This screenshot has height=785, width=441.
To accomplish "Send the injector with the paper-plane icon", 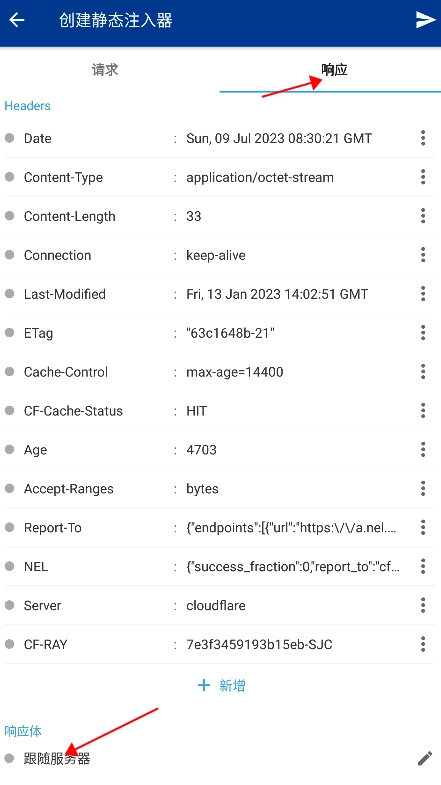I will 425,20.
